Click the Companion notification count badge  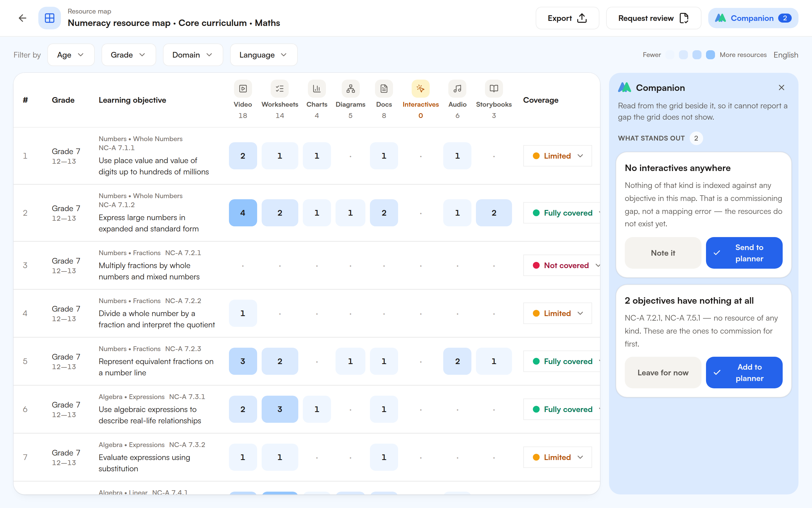click(x=784, y=18)
